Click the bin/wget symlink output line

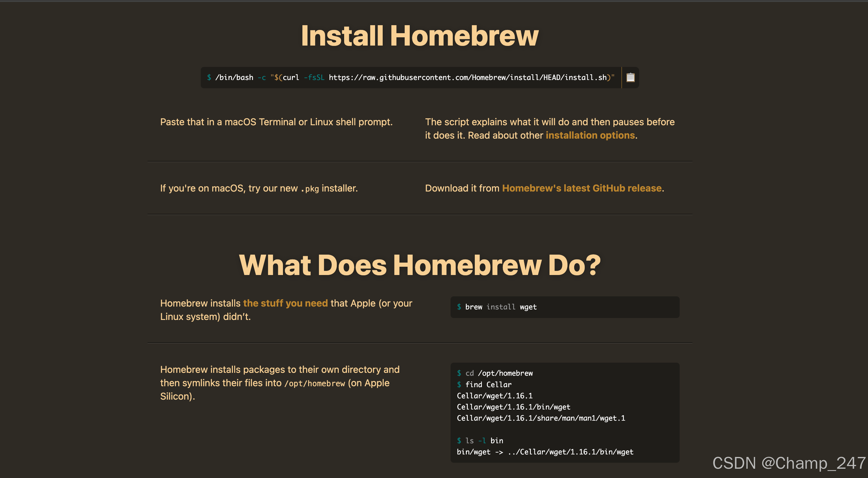(x=545, y=452)
